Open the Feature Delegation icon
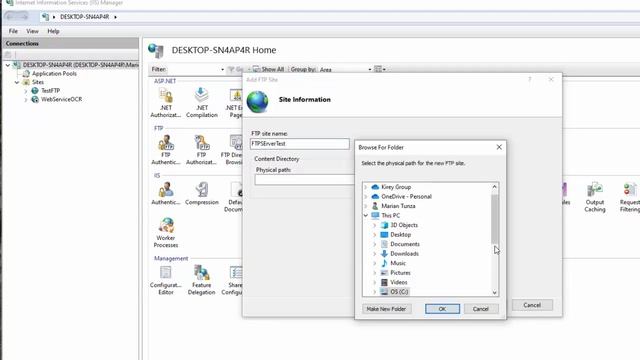 coord(201,280)
